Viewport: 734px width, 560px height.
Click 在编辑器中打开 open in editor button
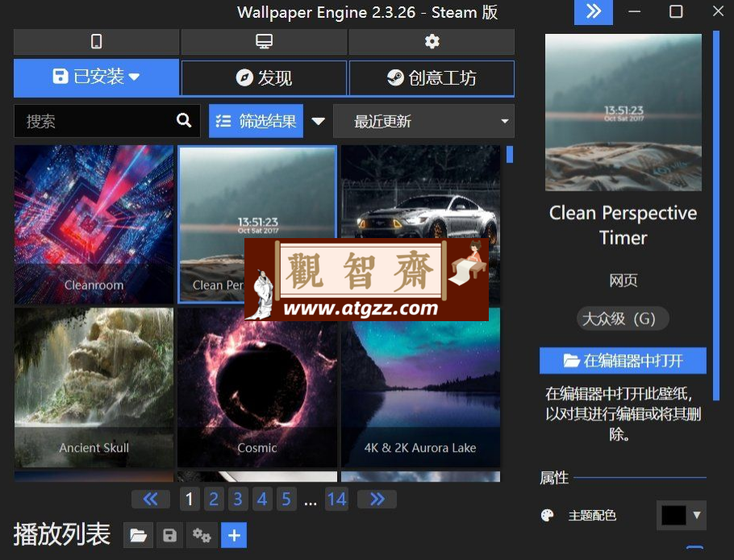click(x=623, y=361)
